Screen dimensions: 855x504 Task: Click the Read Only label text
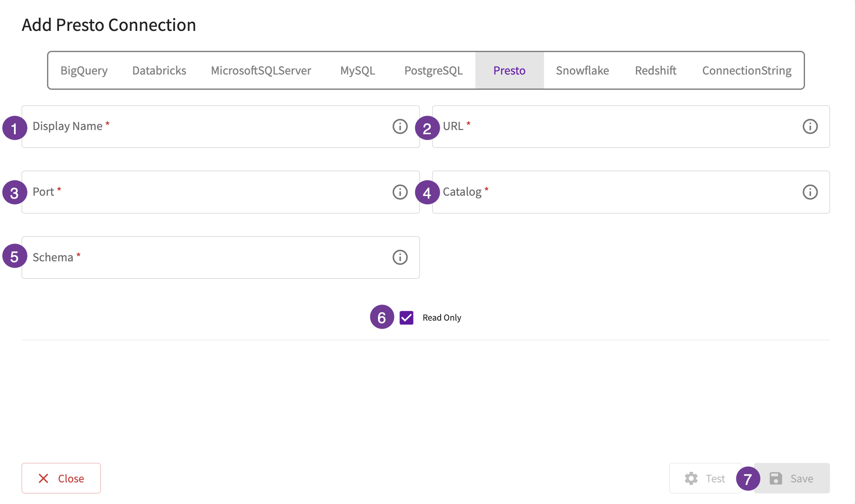(x=442, y=318)
